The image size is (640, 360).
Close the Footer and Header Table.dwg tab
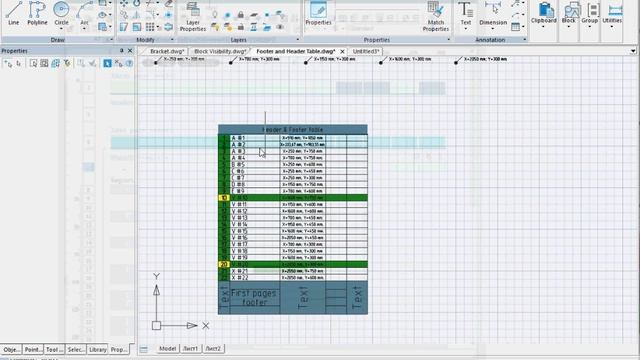click(x=342, y=51)
